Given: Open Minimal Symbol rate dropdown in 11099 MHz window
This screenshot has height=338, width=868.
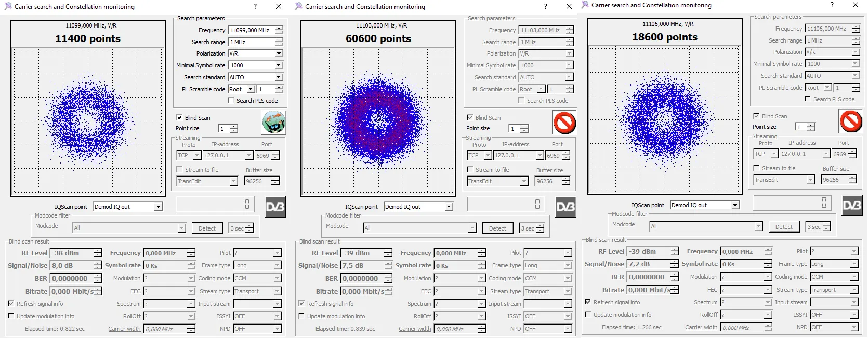Looking at the screenshot, I should coord(279,65).
